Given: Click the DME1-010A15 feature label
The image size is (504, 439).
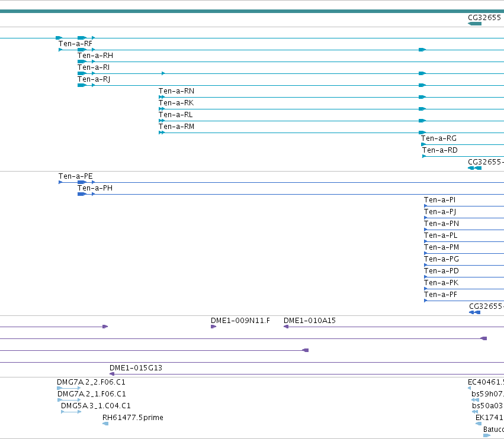Looking at the screenshot, I should tap(310, 321).
